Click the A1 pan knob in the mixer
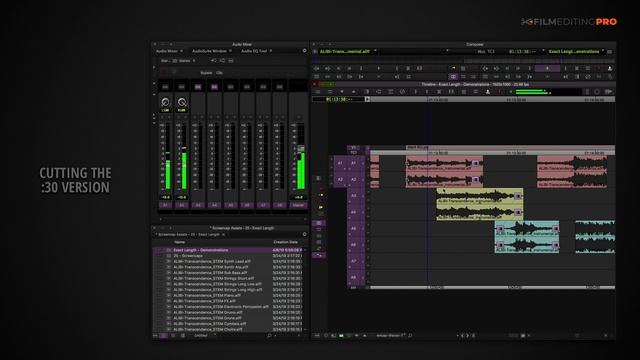Screen dimensions: 640x360 [165, 102]
